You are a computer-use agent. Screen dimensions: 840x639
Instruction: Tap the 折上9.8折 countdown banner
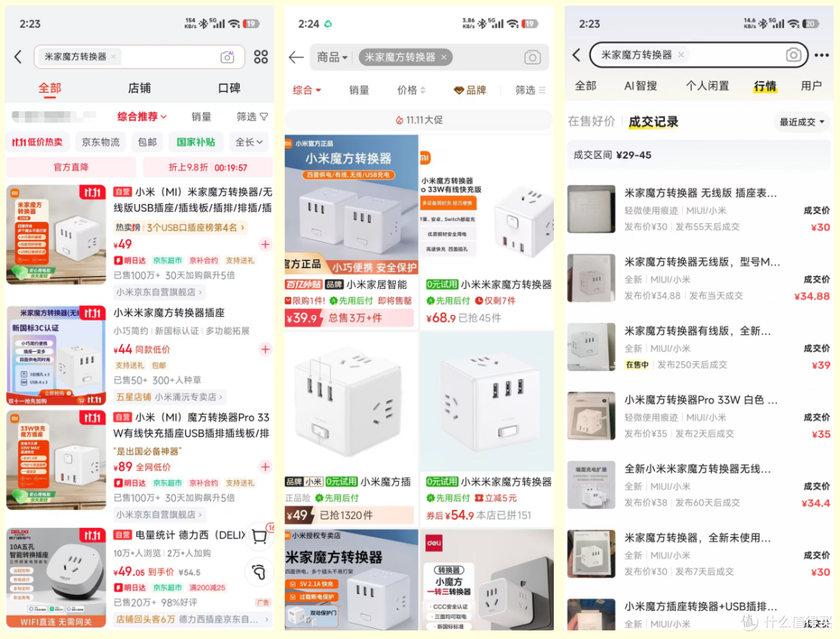208,167
